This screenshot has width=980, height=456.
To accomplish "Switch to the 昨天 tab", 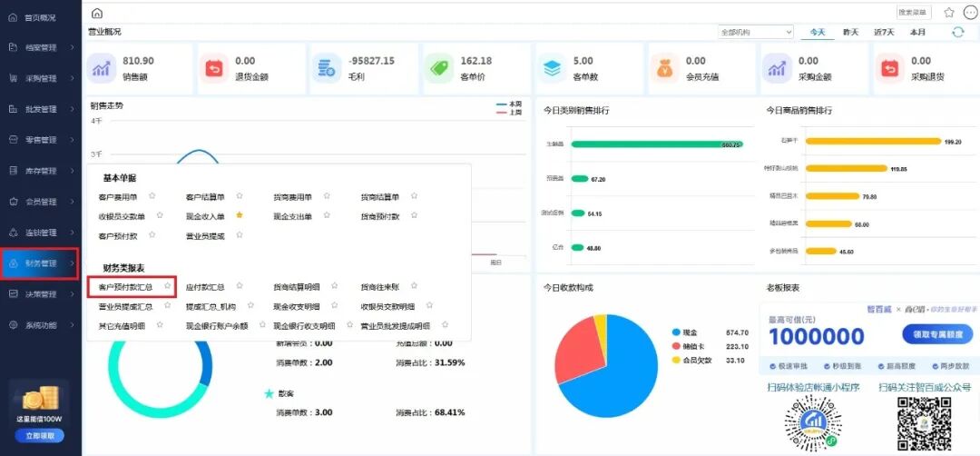I will pos(850,32).
